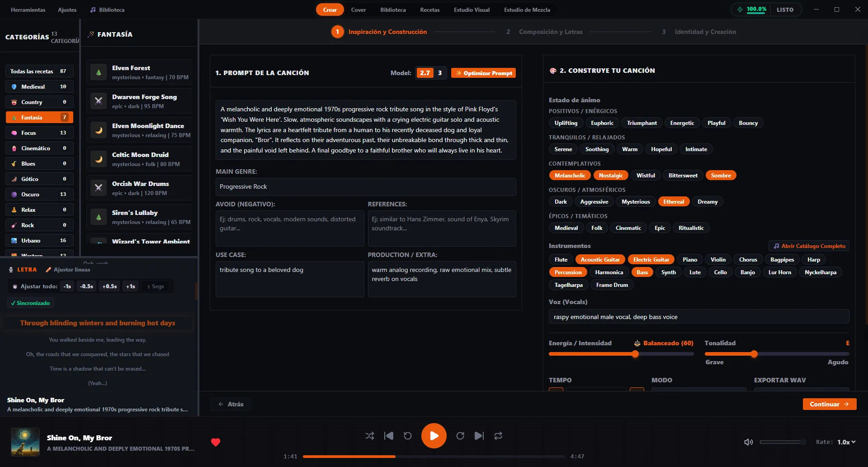Select the Oscuro category
Screen dimensions: 868x467
[39, 195]
